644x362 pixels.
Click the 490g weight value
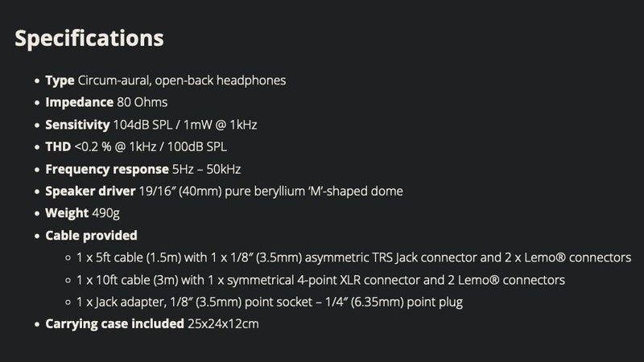[x=102, y=213]
